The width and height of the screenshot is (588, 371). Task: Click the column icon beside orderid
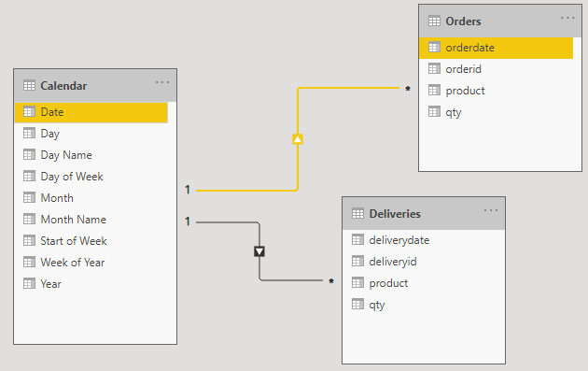point(434,69)
